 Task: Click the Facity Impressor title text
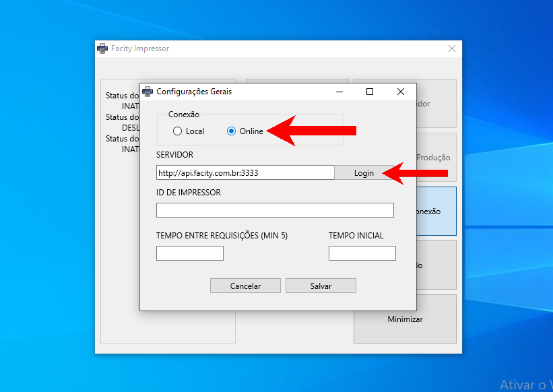[x=140, y=48]
